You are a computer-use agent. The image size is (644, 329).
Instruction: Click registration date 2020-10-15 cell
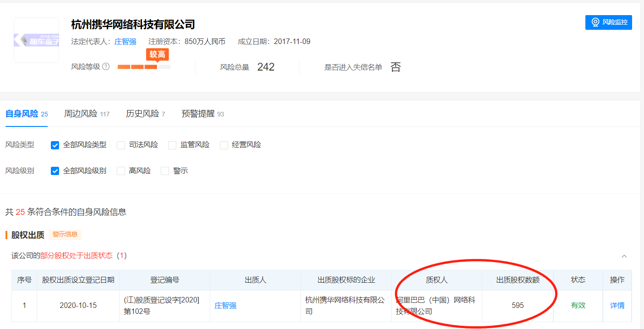(x=78, y=306)
